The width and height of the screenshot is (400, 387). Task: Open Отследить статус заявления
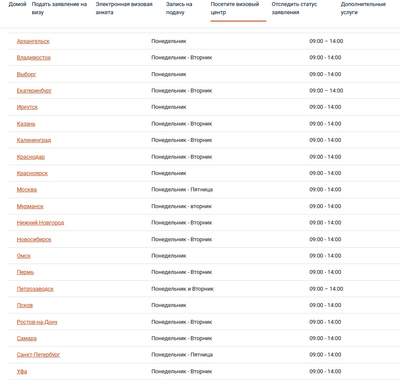click(294, 8)
